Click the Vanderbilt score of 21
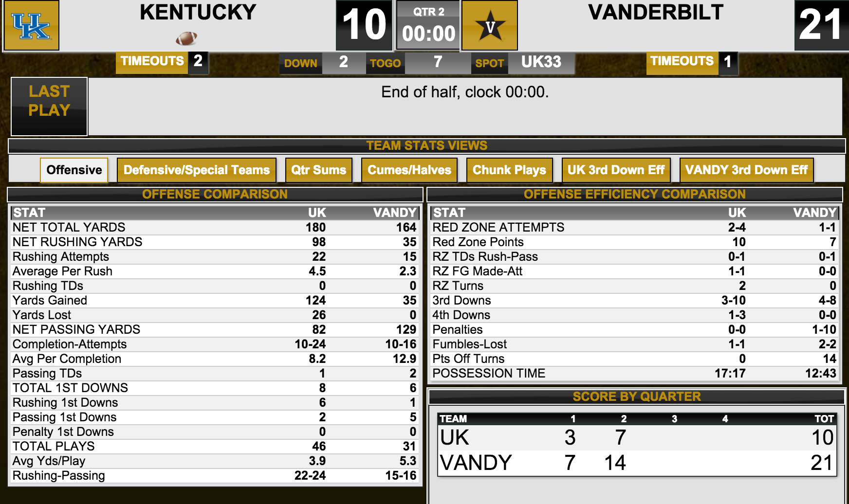 coord(821,25)
